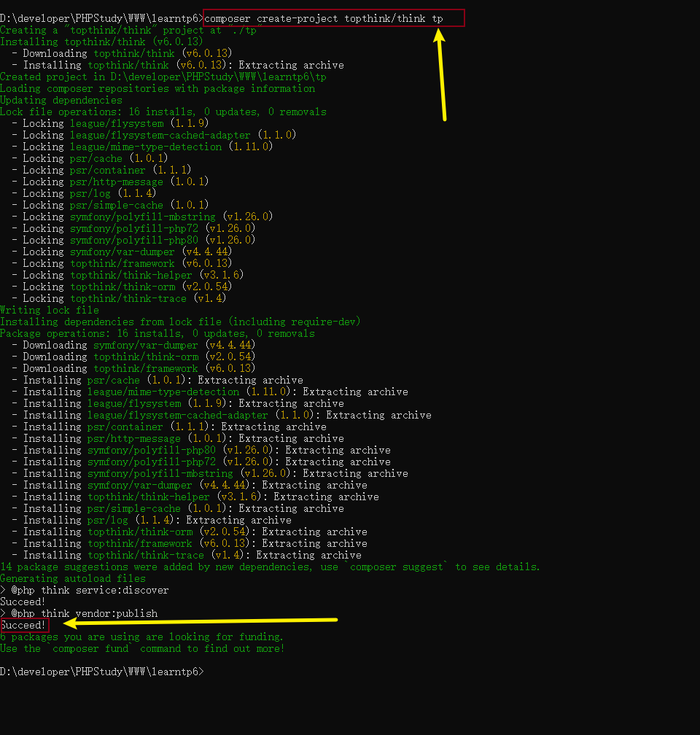The height and width of the screenshot is (735, 700).
Task: Click 'Installing topthink/think (v6.0.13): Extracting archive'
Action: pyautogui.click(x=178, y=65)
